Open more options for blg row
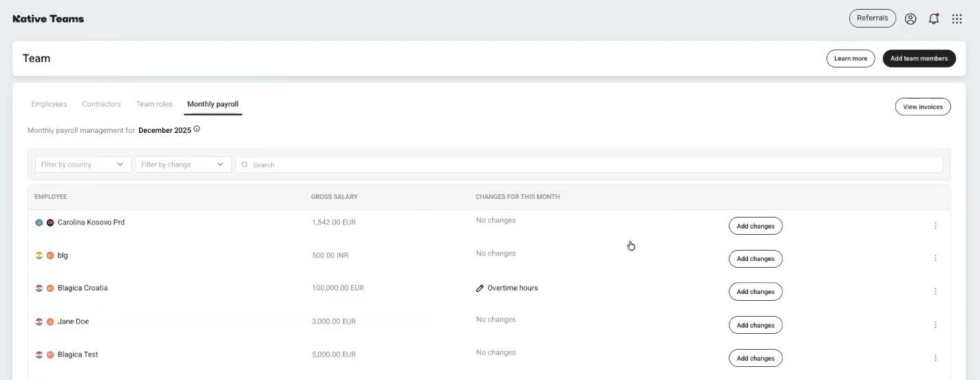The height and width of the screenshot is (380, 980). click(x=935, y=259)
